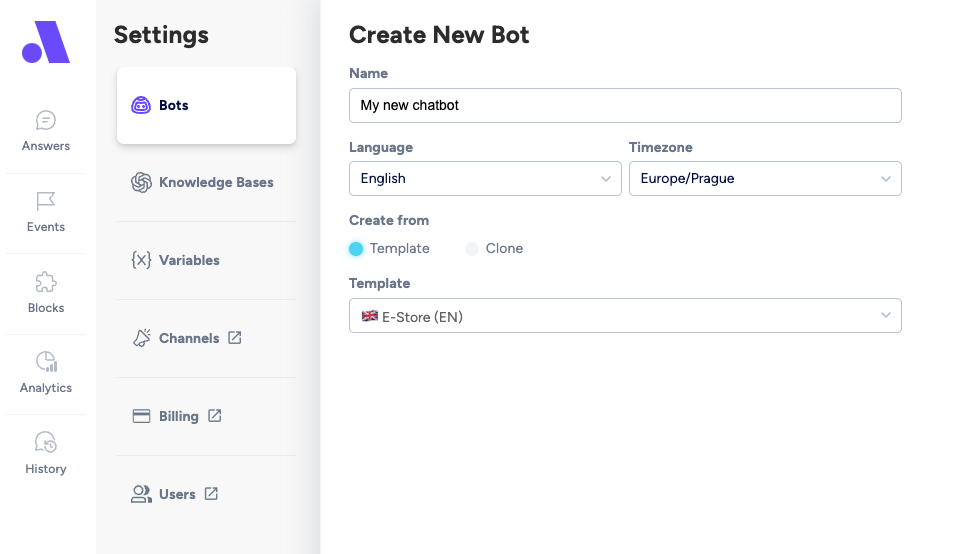Open the Channels settings link
The height and width of the screenshot is (554, 967).
206,338
